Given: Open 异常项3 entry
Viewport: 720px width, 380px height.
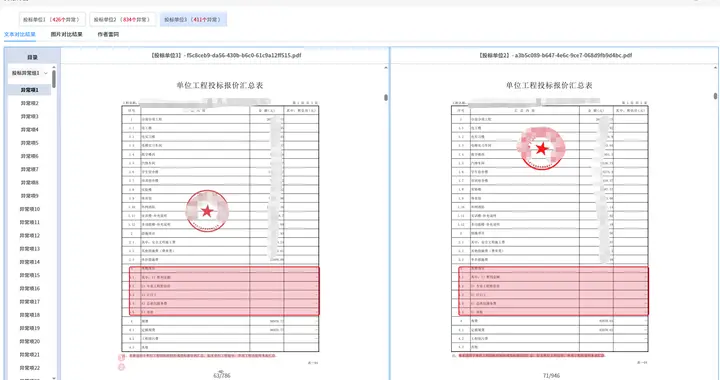Looking at the screenshot, I should pyautogui.click(x=29, y=117).
